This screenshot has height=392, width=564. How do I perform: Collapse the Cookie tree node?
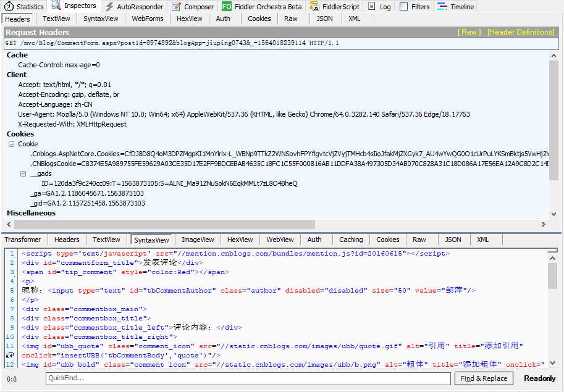(x=12, y=144)
